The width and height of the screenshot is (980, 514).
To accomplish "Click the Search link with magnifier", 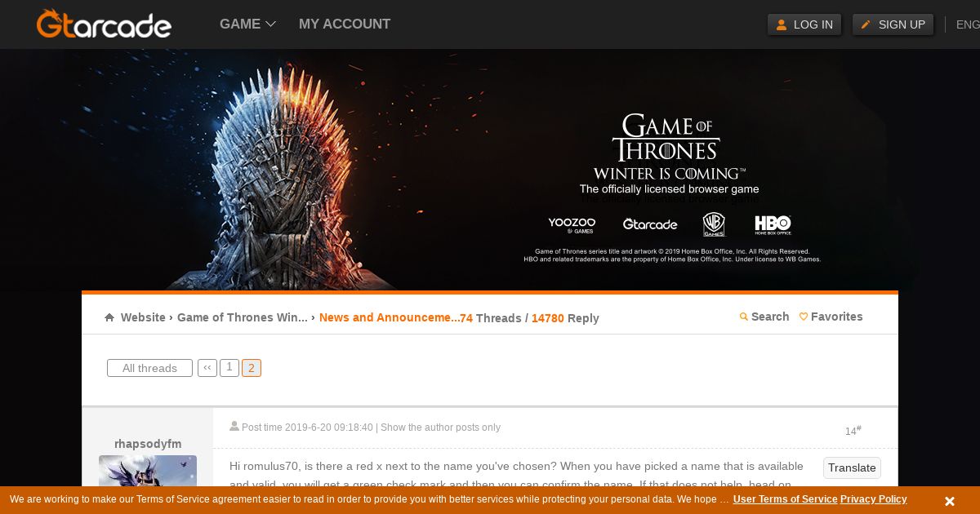I will coord(764,317).
